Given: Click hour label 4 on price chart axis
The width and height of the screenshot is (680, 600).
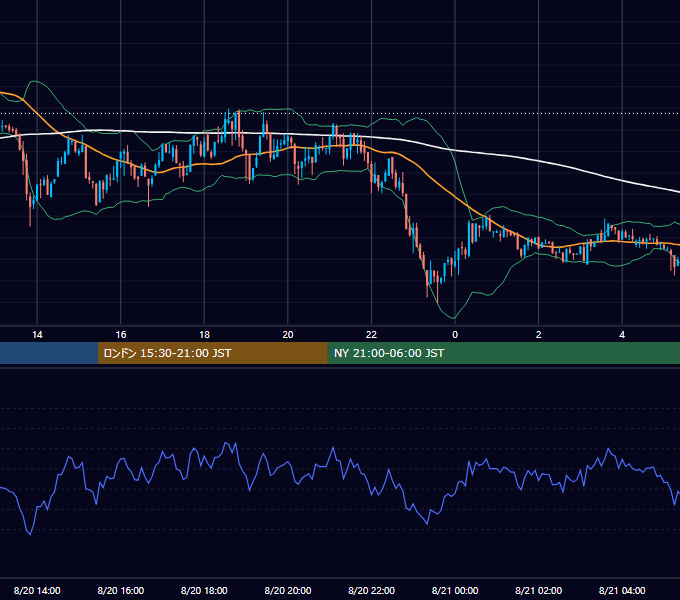Looking at the screenshot, I should click(622, 335).
